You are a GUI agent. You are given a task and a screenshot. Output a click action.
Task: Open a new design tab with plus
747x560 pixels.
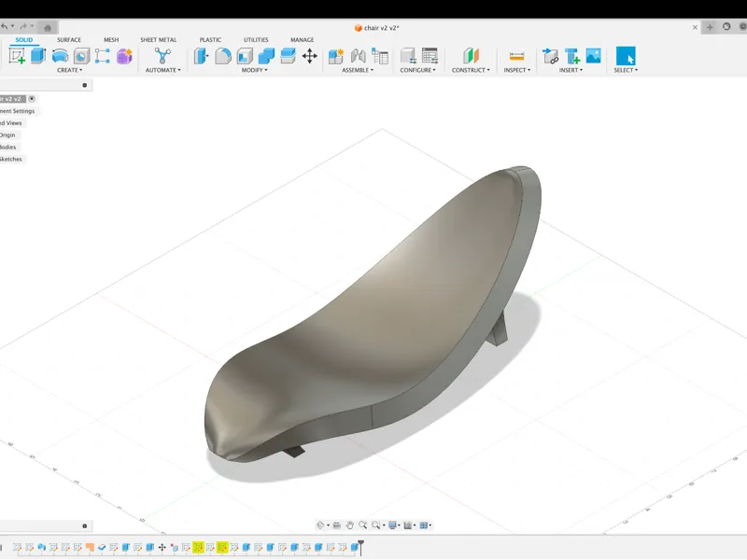[x=710, y=28]
